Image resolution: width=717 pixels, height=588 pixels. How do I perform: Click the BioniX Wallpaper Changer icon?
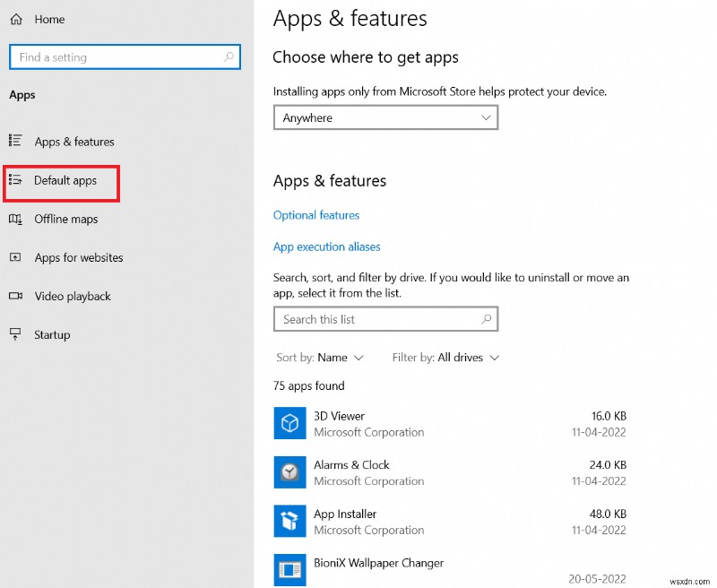289,569
